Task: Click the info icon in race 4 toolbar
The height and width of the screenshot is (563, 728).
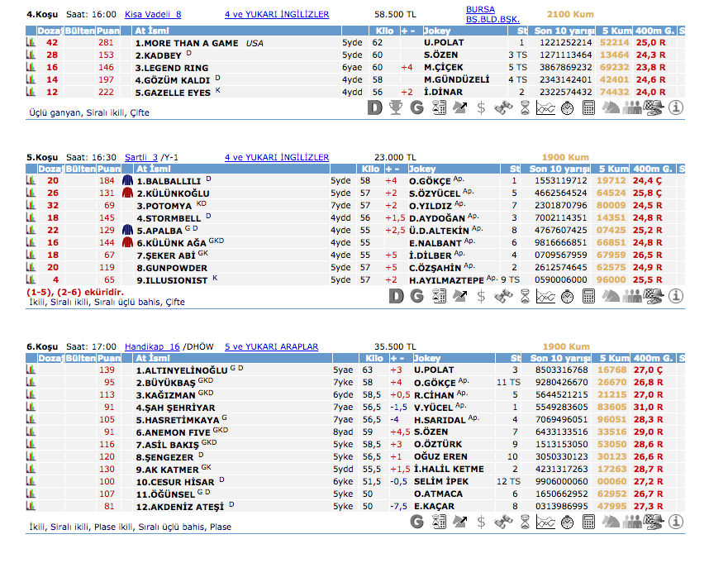Action: pos(675,107)
